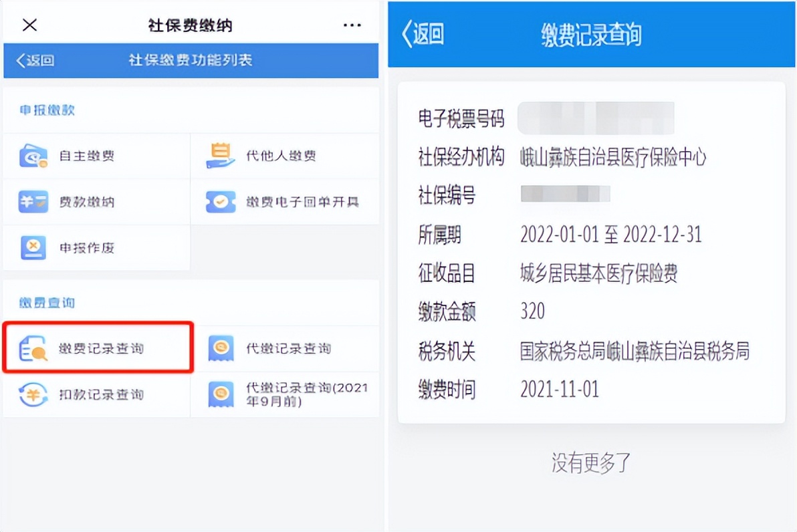Tap the 申报作废 cancel icon
The width and height of the screenshot is (797, 532).
tap(33, 248)
